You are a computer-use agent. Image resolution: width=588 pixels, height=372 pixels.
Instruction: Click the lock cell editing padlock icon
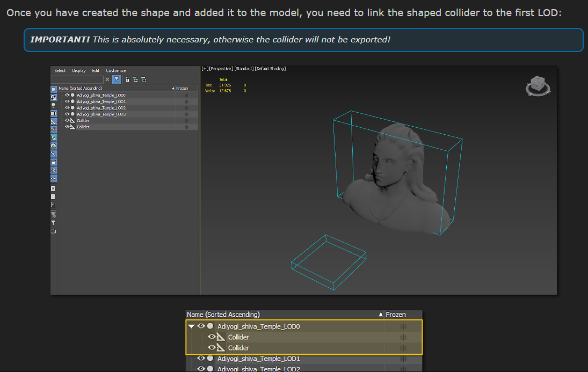[127, 79]
